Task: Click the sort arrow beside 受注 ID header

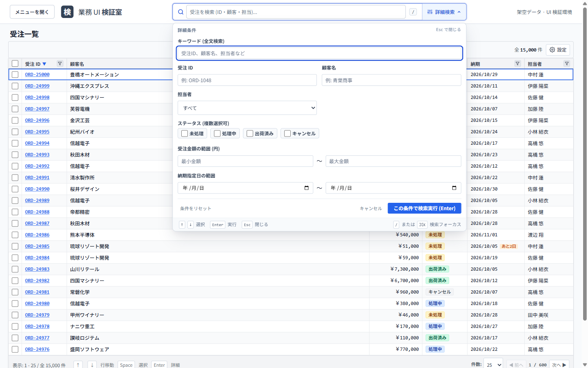Action: tap(45, 64)
